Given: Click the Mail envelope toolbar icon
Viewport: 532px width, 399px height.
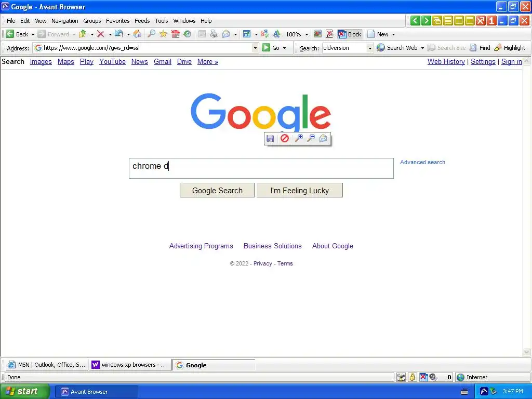Looking at the screenshot, I should pos(226,34).
